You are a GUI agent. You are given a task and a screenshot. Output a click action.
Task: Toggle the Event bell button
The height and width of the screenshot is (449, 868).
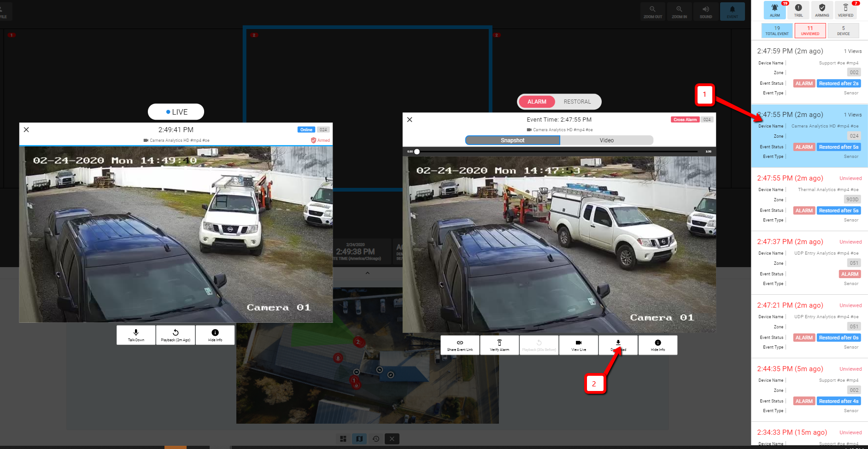732,12
